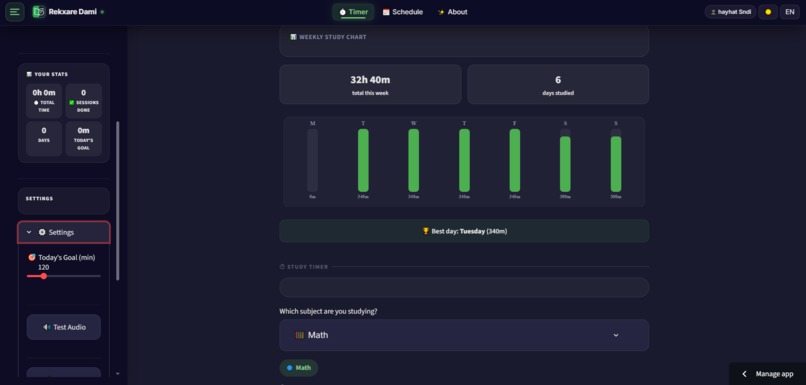The width and height of the screenshot is (806, 385).
Task: Click the sparkle icon on About tab
Action: (x=441, y=12)
